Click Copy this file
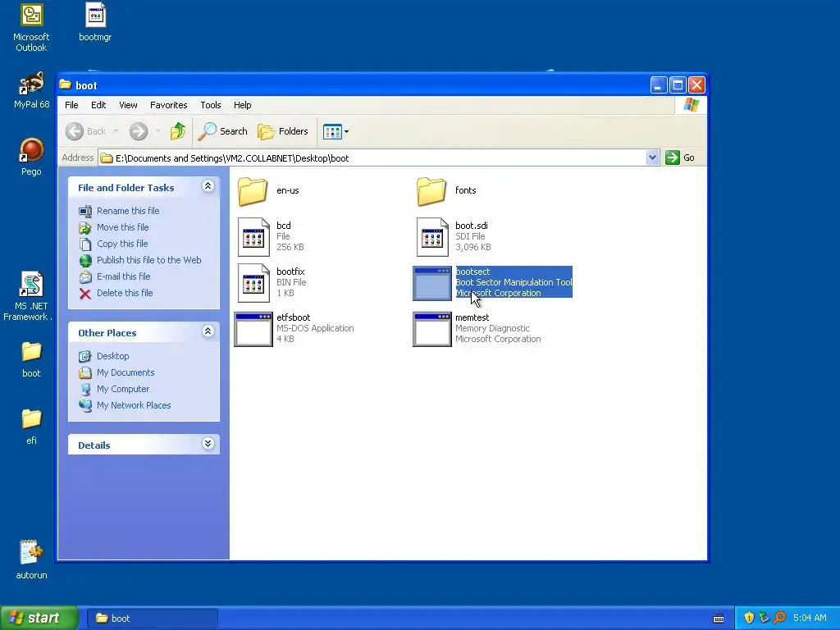The image size is (840, 630). pyautogui.click(x=122, y=244)
